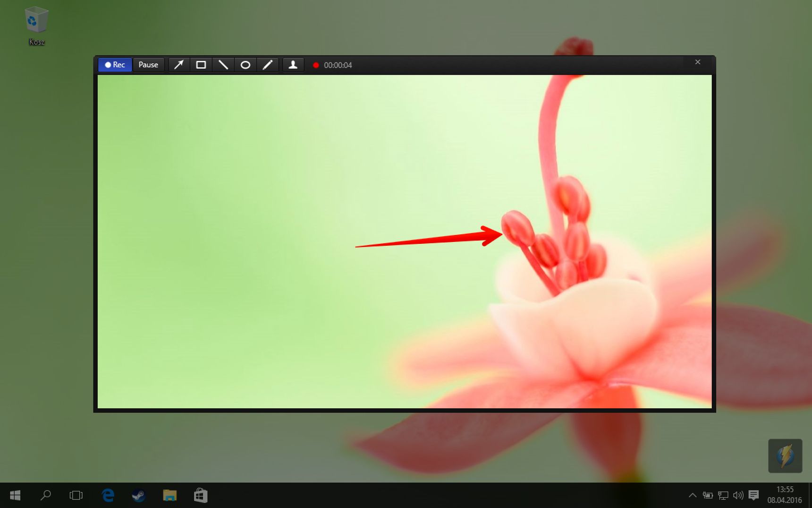Click the recording timer 00:00:04

(338, 65)
